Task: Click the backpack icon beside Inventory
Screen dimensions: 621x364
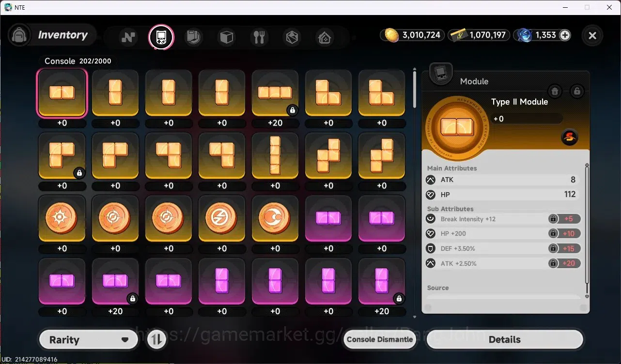Action: [19, 35]
